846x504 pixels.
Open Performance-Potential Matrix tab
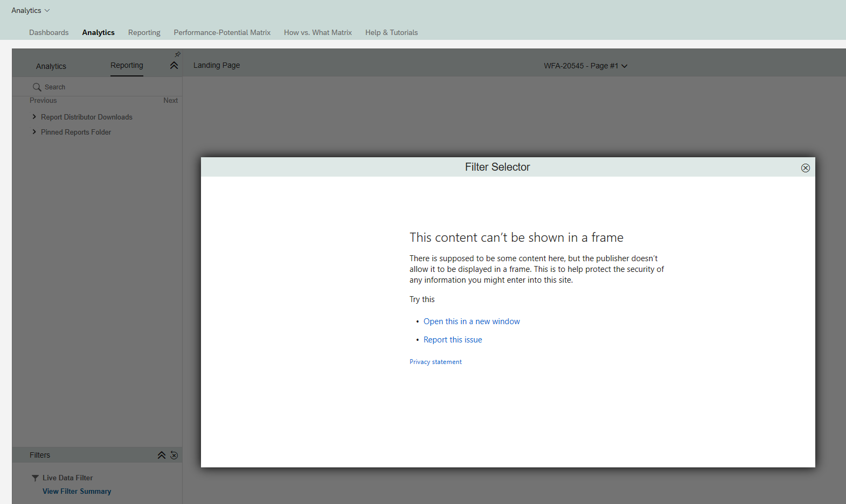click(222, 32)
